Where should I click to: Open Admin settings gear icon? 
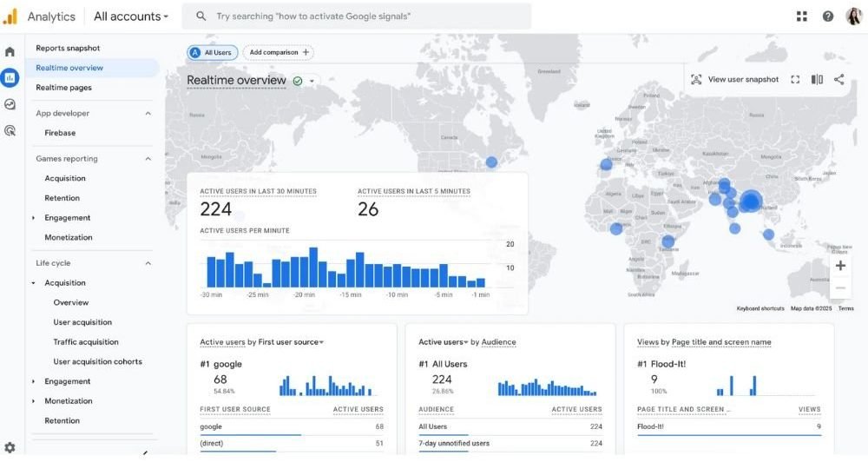10,447
